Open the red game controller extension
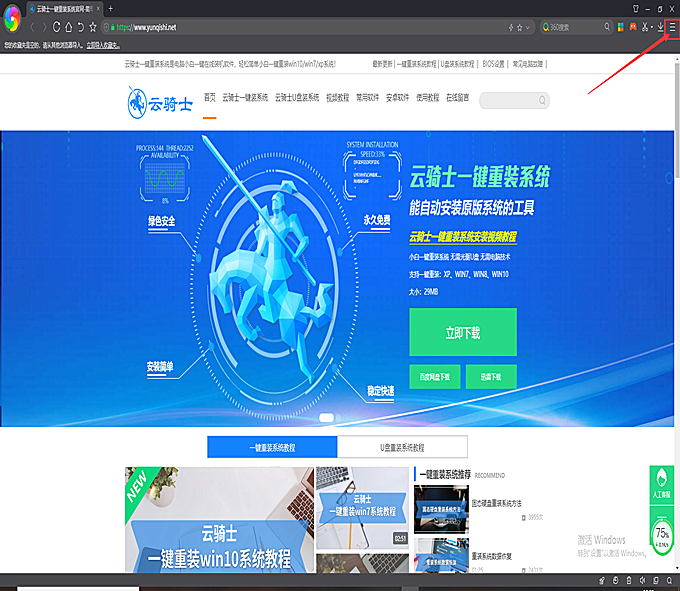This screenshot has width=680, height=591. click(x=633, y=27)
